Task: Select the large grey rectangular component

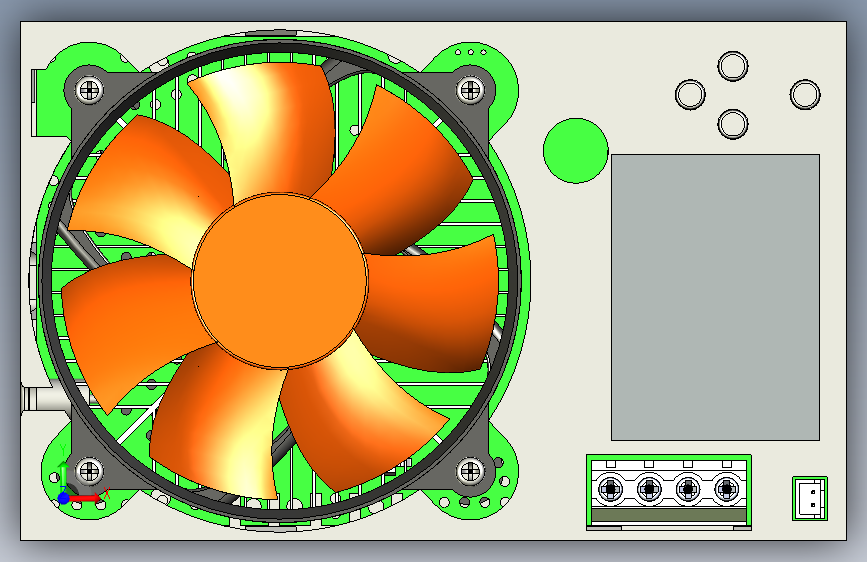Action: click(715, 298)
